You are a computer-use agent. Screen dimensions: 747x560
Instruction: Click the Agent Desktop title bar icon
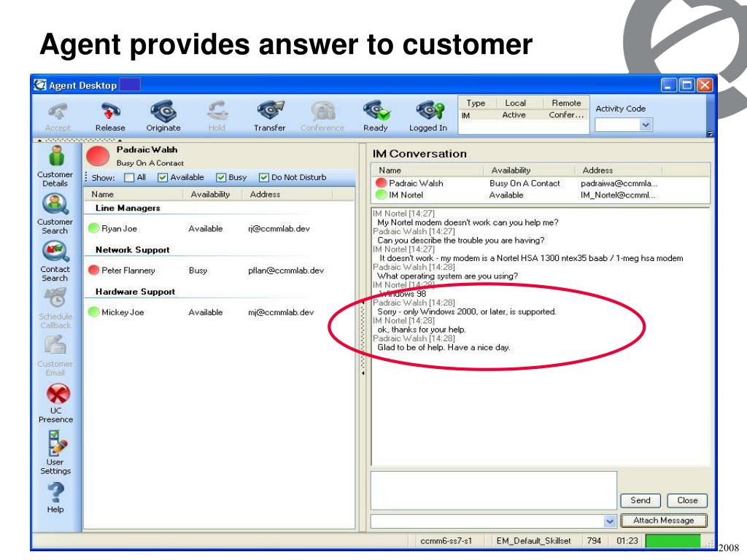(40, 85)
